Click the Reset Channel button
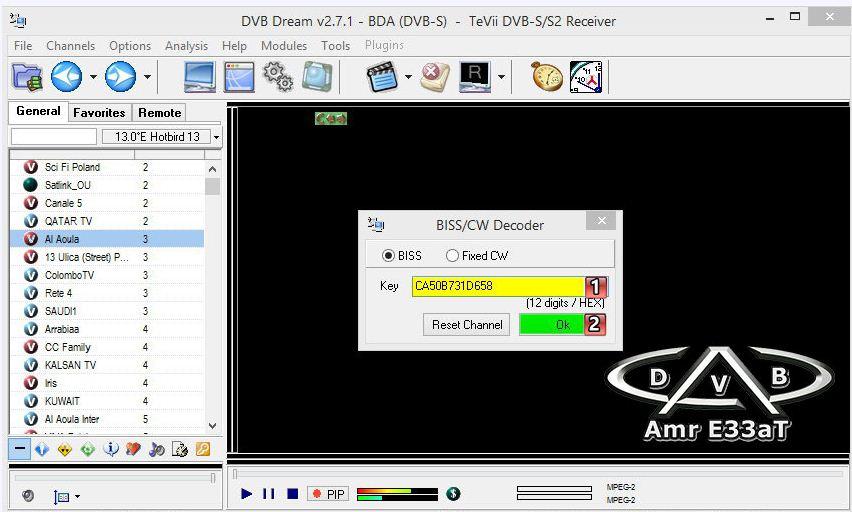 click(x=467, y=324)
